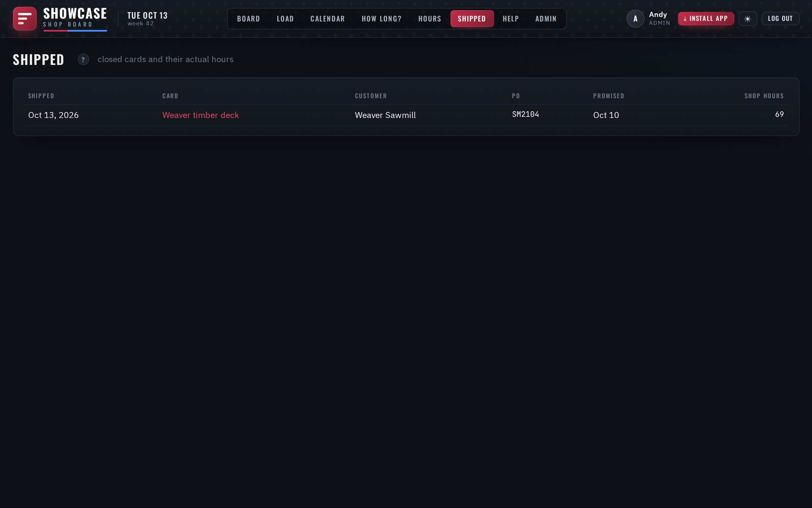The height and width of the screenshot is (508, 812).
Task: Click the Card column header
Action: click(x=170, y=96)
